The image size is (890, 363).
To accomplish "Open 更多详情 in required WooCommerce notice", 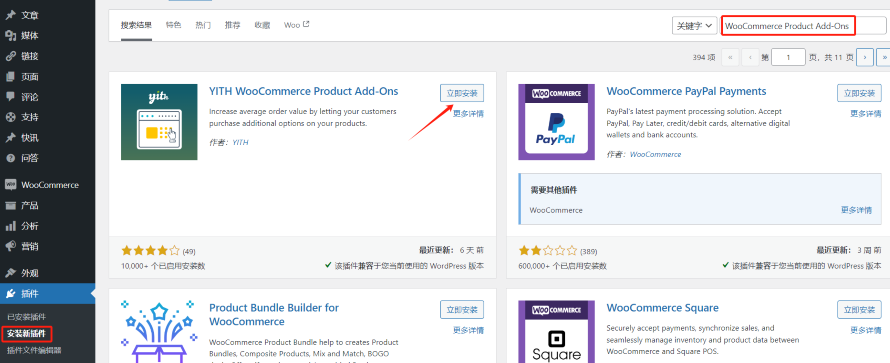I will [856, 210].
